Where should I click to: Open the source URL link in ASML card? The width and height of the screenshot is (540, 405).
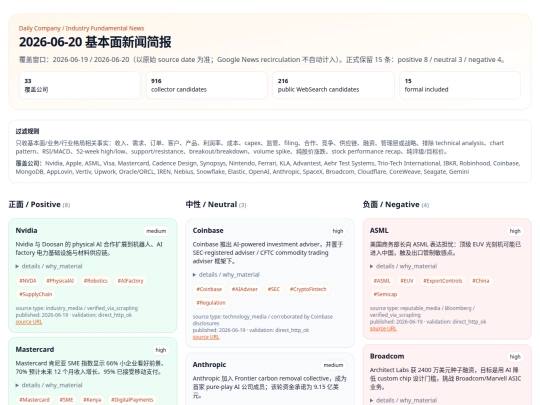[x=383, y=329]
